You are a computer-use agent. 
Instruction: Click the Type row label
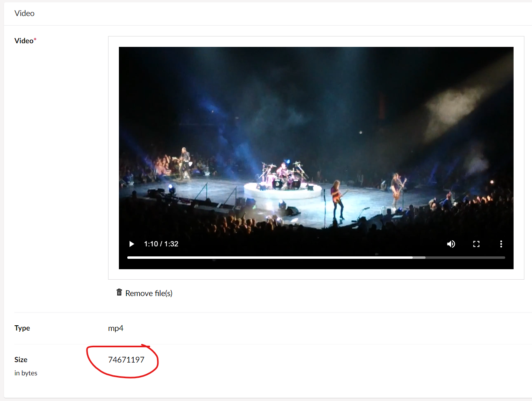[22, 328]
